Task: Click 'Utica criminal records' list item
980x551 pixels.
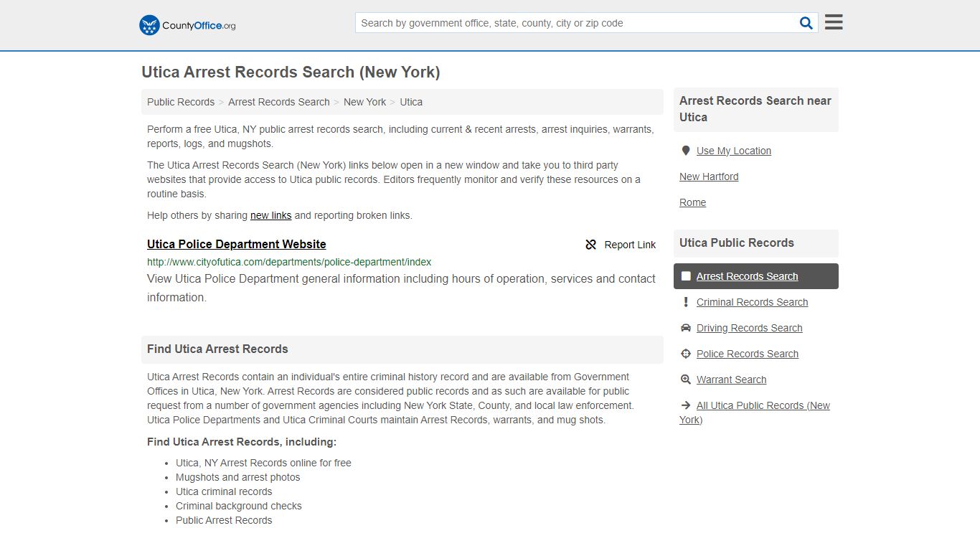Action: pyautogui.click(x=224, y=491)
